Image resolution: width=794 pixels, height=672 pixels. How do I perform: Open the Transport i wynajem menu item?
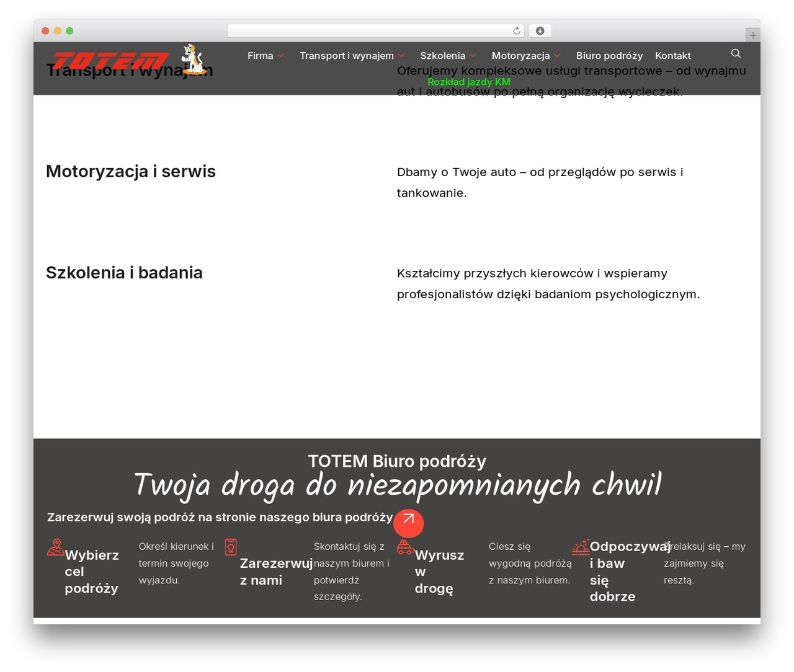[x=347, y=56]
